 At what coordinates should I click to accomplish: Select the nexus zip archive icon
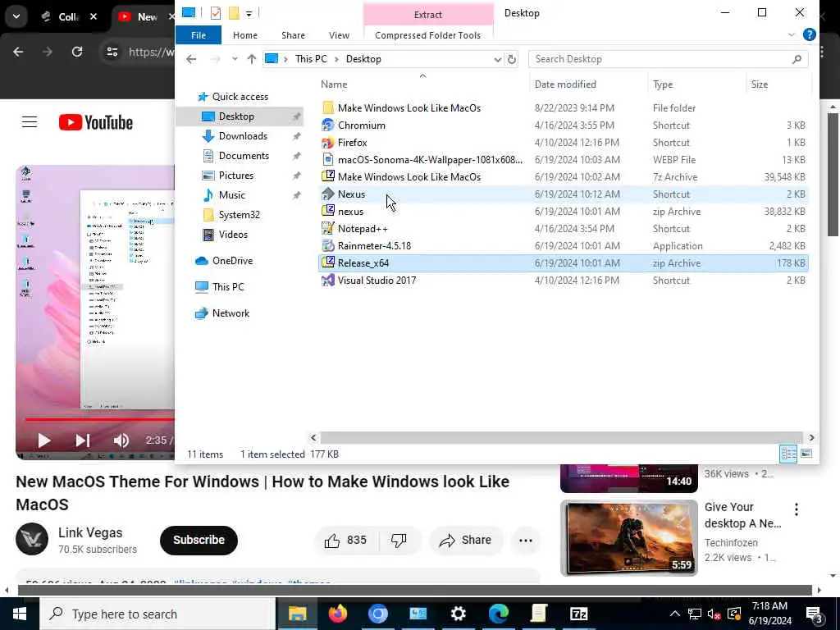coord(328,211)
